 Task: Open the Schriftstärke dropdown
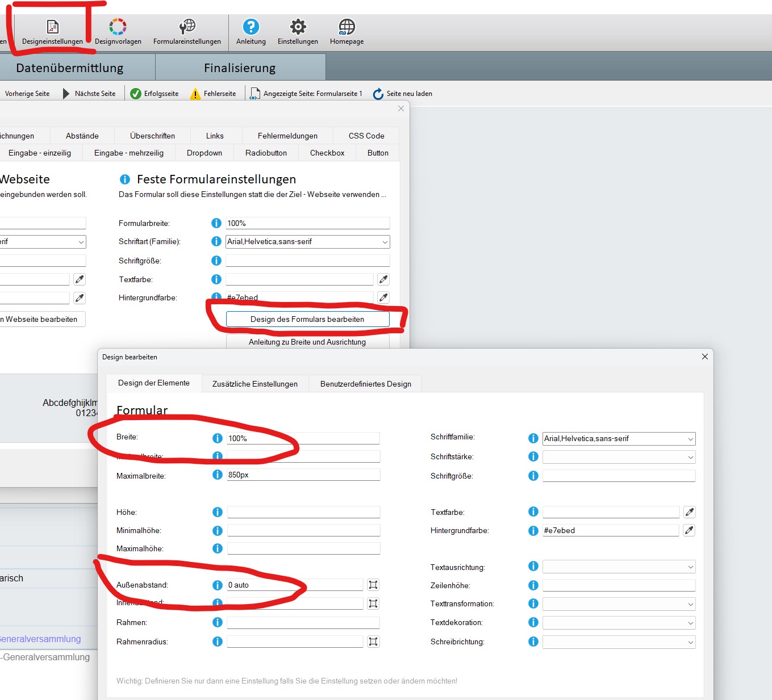click(x=690, y=457)
